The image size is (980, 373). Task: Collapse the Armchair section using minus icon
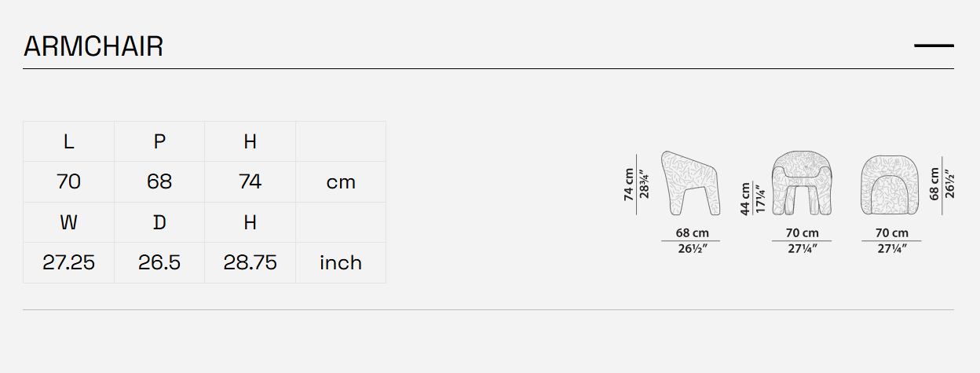coord(934,46)
